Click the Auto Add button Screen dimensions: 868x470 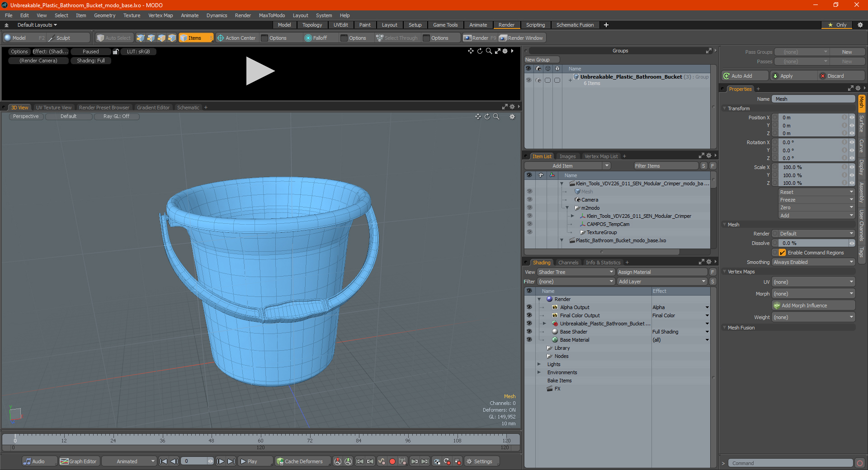pos(745,76)
